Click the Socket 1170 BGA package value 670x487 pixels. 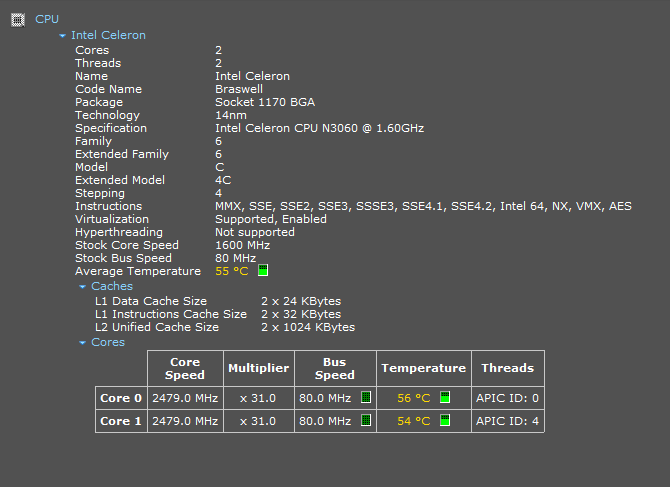tap(265, 102)
